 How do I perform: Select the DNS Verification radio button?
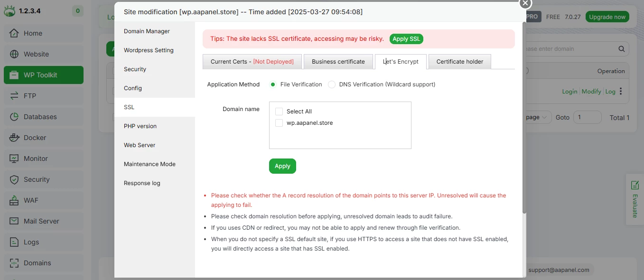(331, 84)
